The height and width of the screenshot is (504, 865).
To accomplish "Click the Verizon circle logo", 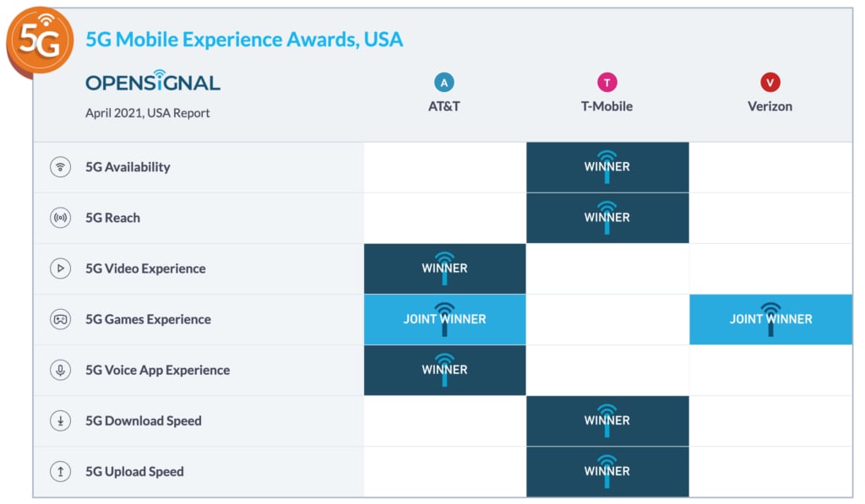I will (x=770, y=82).
